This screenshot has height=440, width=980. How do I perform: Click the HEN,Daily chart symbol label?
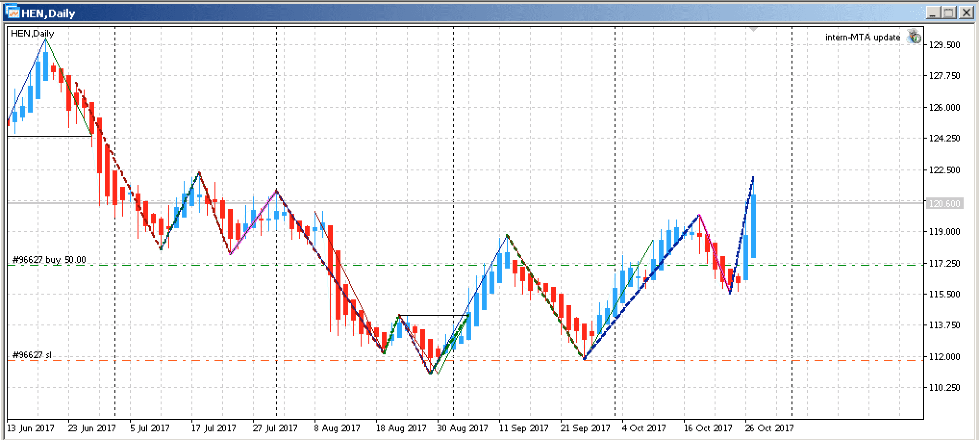(32, 34)
